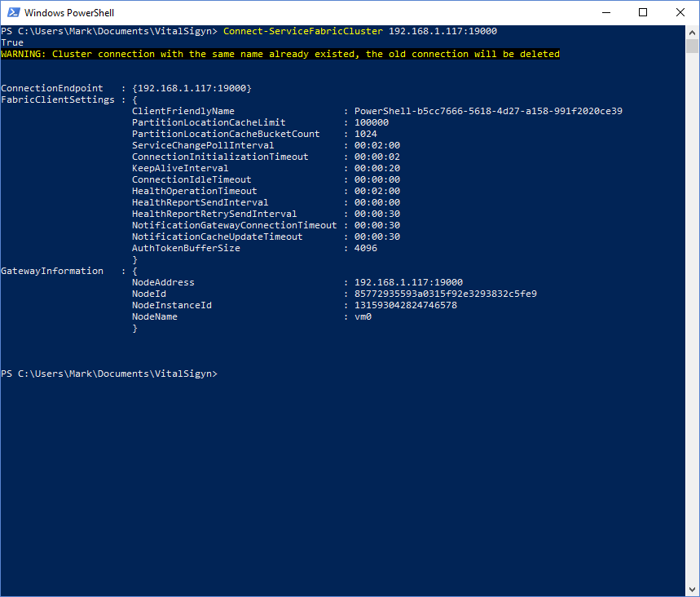
Task: Click the KeepAliveInterval value 00:00:20
Action: coord(377,168)
